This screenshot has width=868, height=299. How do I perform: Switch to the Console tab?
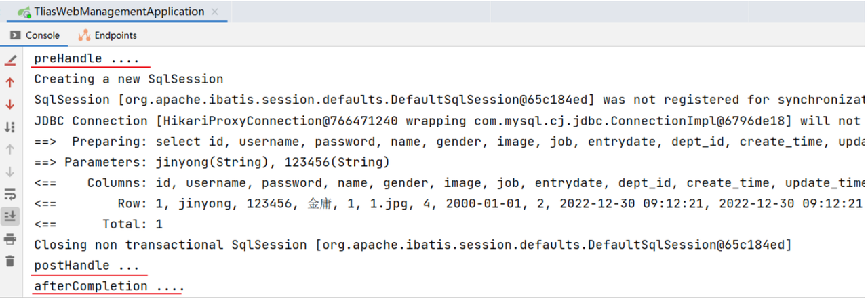click(x=35, y=35)
